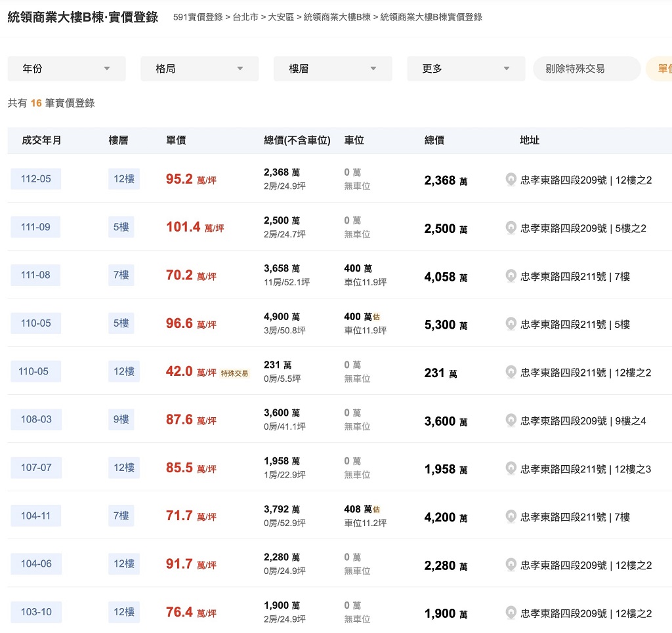672x633 pixels.
Task: Select the 特殊交易 tag in 42.0 row
Action: [234, 373]
